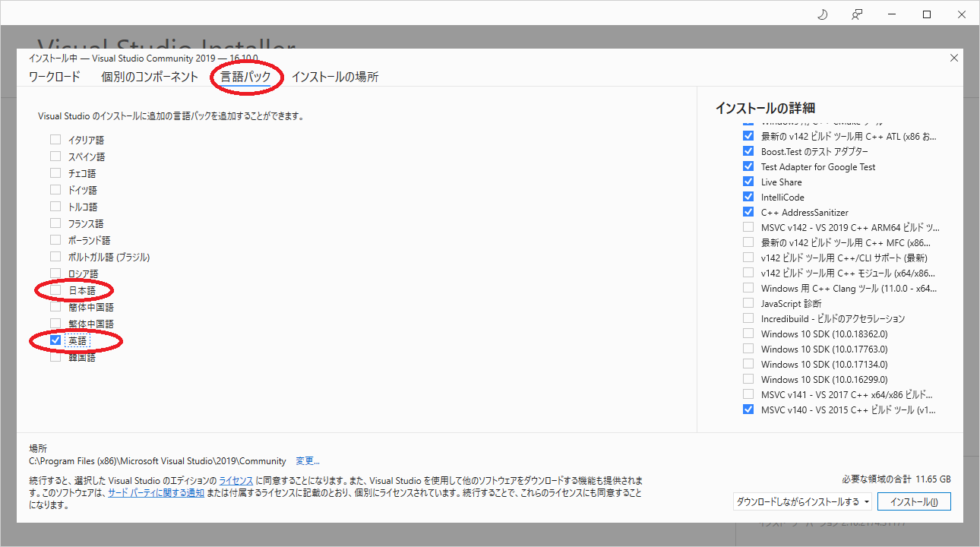Image resolution: width=980 pixels, height=547 pixels.
Task: Uncheck the 英語 language pack
Action: point(54,340)
